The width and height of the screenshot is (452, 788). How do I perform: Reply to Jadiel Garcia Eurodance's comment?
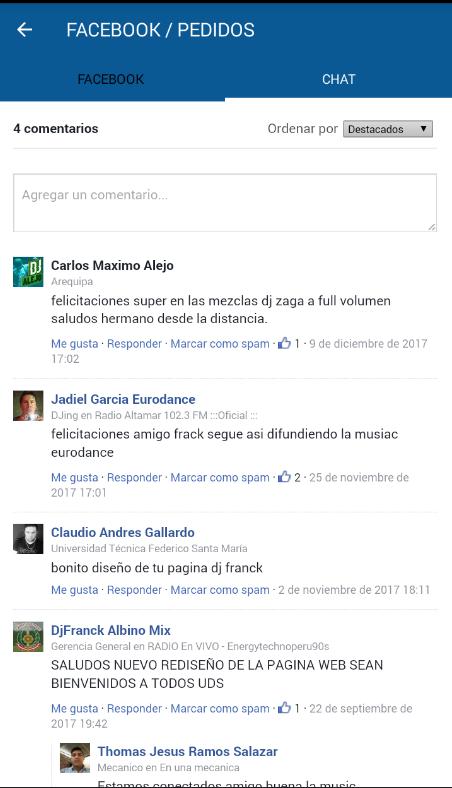click(134, 477)
